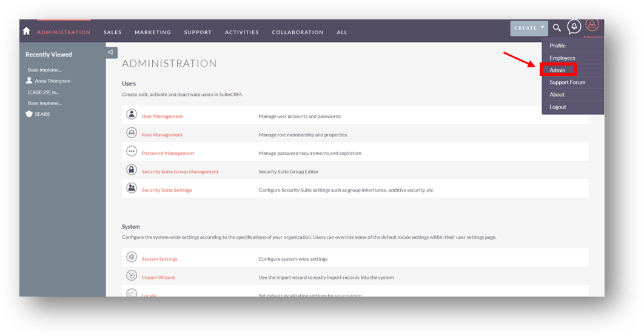Collapse the Recently Viewed sidebar
This screenshot has height=336, width=644.
tap(111, 52)
